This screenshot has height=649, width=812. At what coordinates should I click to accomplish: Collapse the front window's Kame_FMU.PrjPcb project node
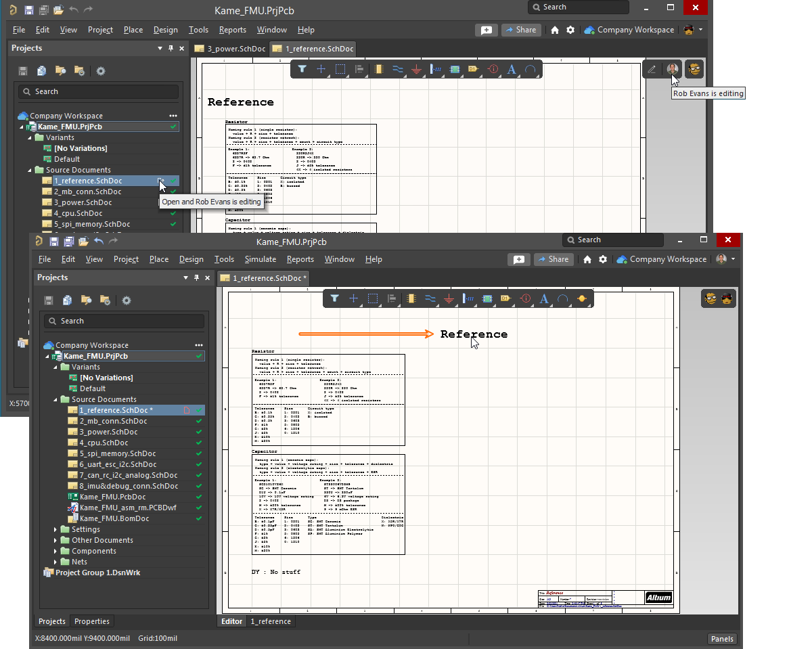[x=48, y=356]
